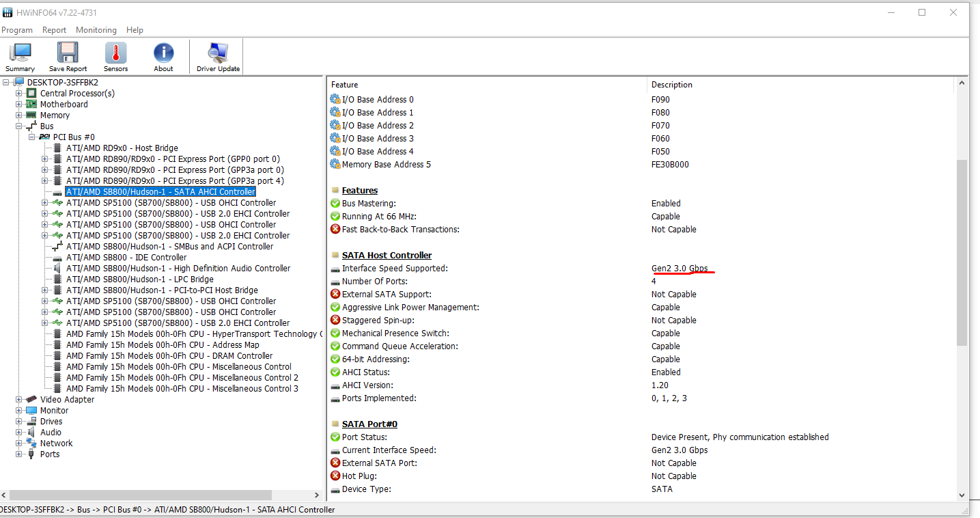Click the Save Report floppy icon

68,53
